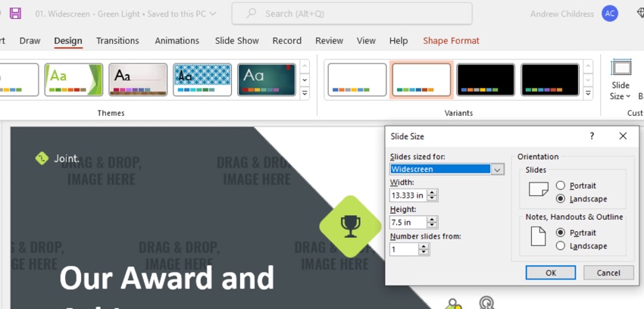
Task: Switch to the Transitions tab
Action: click(x=117, y=41)
